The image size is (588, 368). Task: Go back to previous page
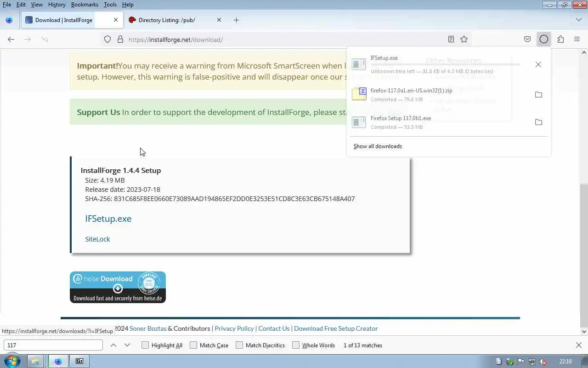[11, 40]
